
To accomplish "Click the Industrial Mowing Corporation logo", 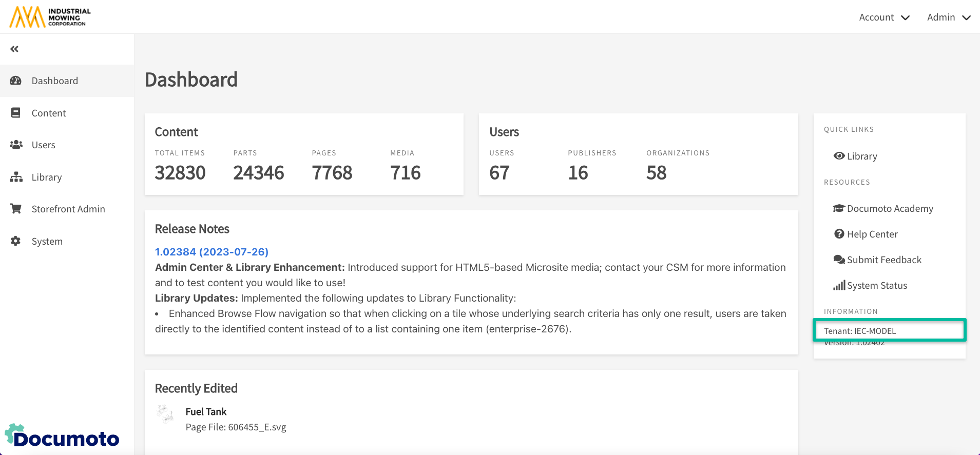I will pyautogui.click(x=50, y=17).
